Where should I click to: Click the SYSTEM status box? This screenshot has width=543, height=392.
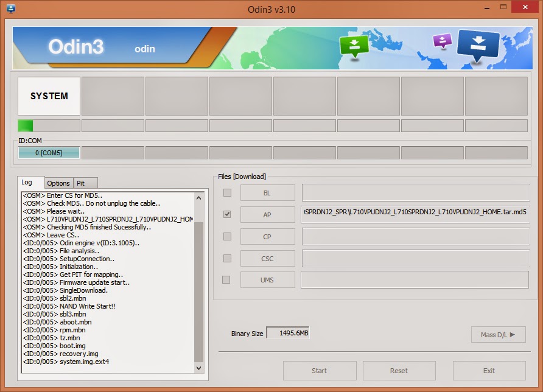(49, 96)
